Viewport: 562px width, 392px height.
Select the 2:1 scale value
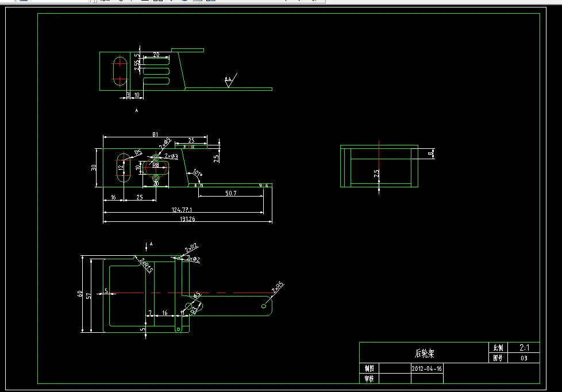point(525,348)
